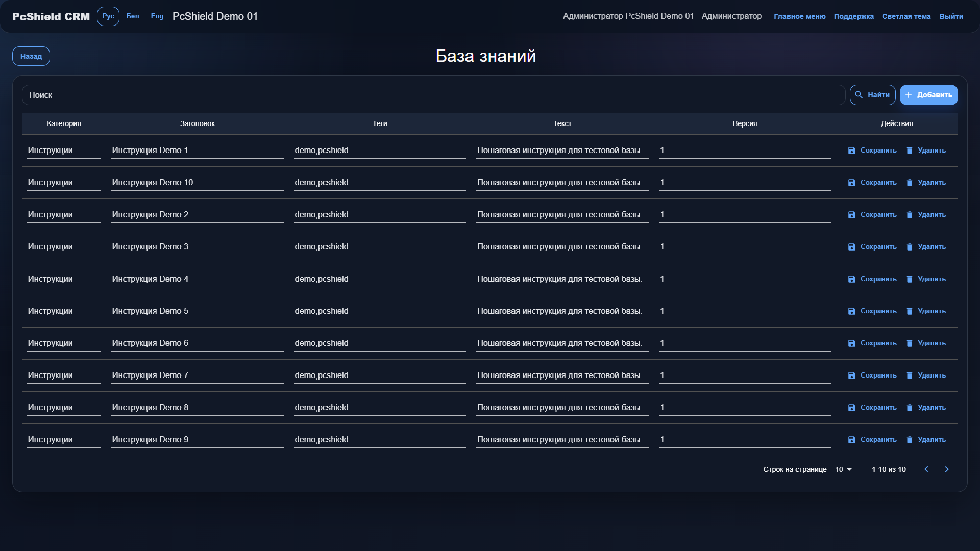Open Главное меню
Viewport: 980px width, 551px height.
pos(800,16)
